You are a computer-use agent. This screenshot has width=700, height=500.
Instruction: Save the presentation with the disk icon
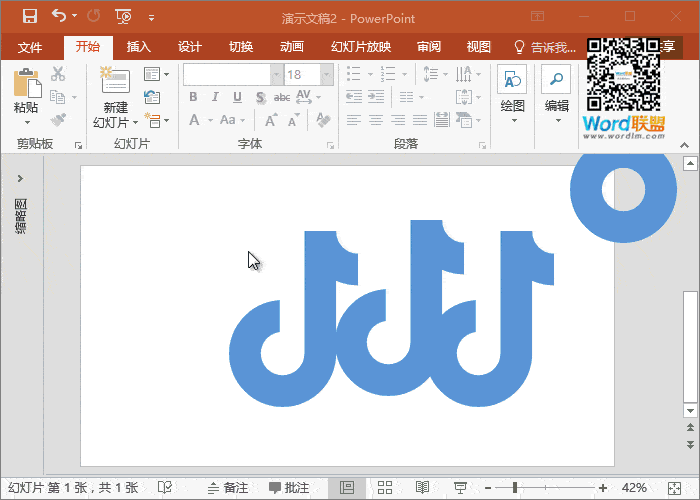point(29,17)
